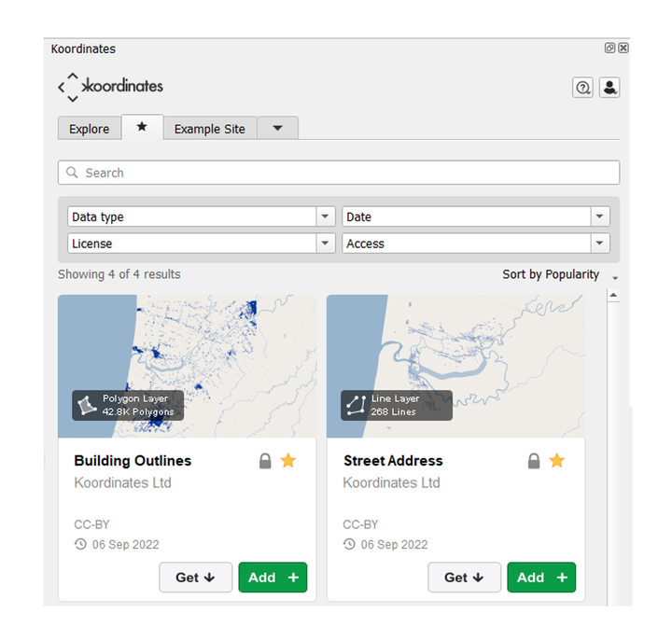Click CC-BY license on Street Address

pos(360,524)
